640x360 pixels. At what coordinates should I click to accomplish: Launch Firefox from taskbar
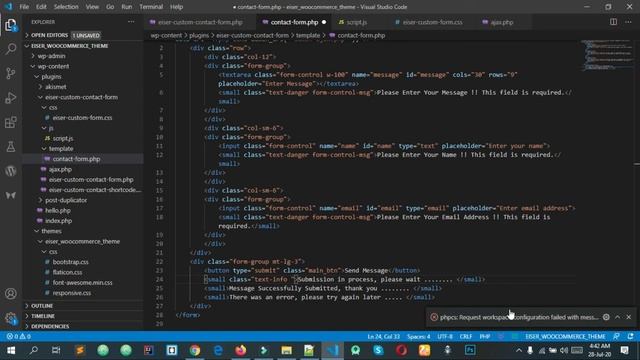[x=241, y=350]
